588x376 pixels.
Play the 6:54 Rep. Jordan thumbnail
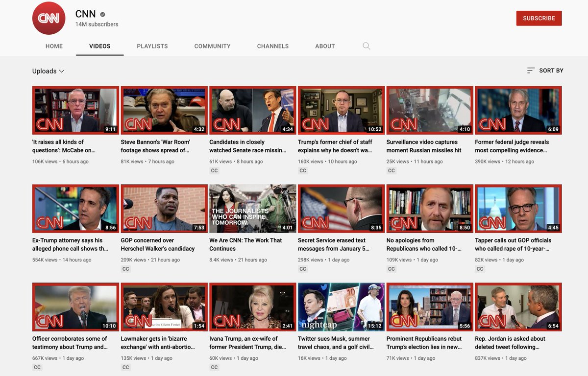click(x=518, y=307)
